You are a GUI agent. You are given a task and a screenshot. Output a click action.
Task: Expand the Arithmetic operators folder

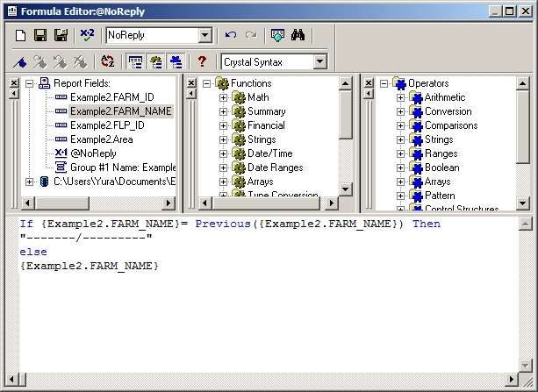(400, 97)
